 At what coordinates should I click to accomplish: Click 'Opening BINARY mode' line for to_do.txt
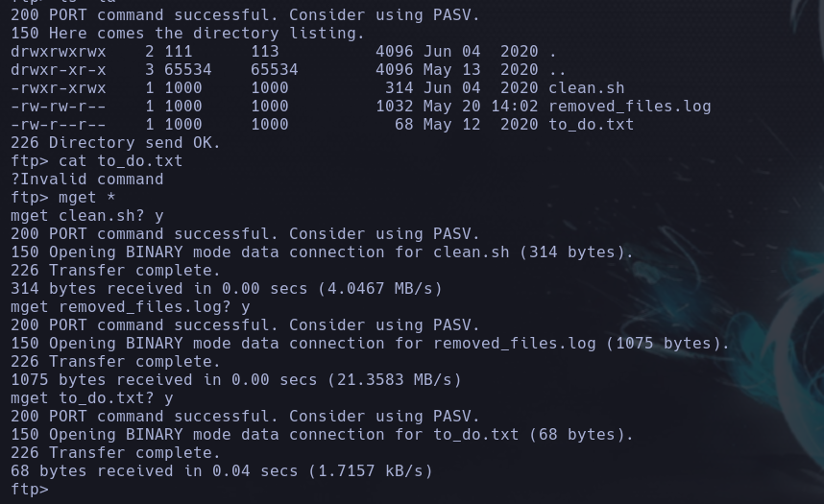(x=322, y=435)
